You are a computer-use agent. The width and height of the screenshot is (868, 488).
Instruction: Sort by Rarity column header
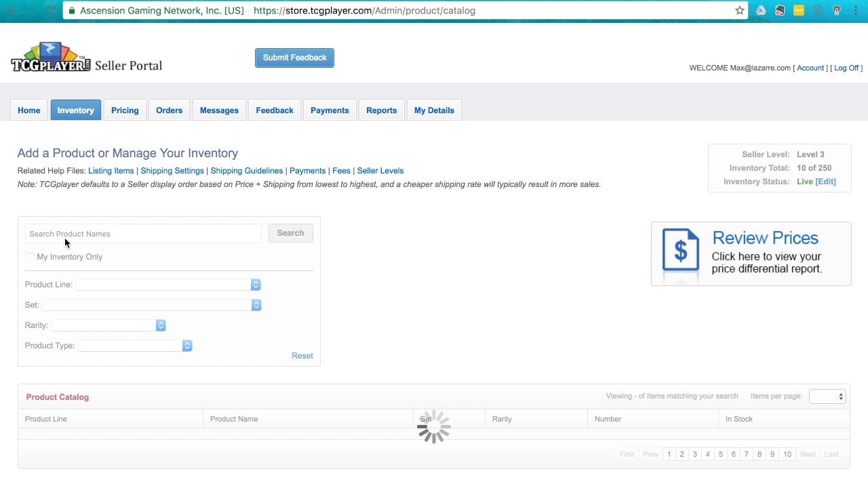click(502, 419)
